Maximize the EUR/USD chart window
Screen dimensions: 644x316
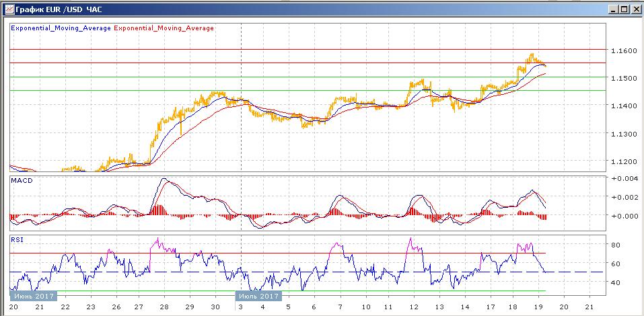tap(623, 9)
